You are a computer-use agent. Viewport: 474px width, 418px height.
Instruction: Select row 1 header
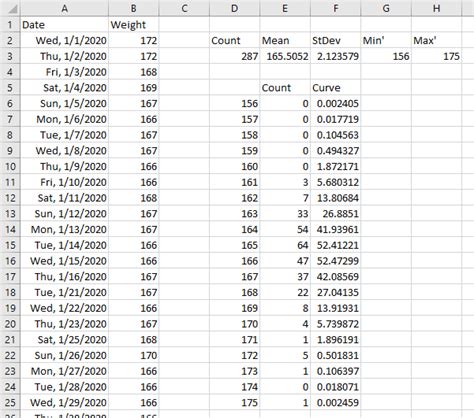click(x=10, y=24)
